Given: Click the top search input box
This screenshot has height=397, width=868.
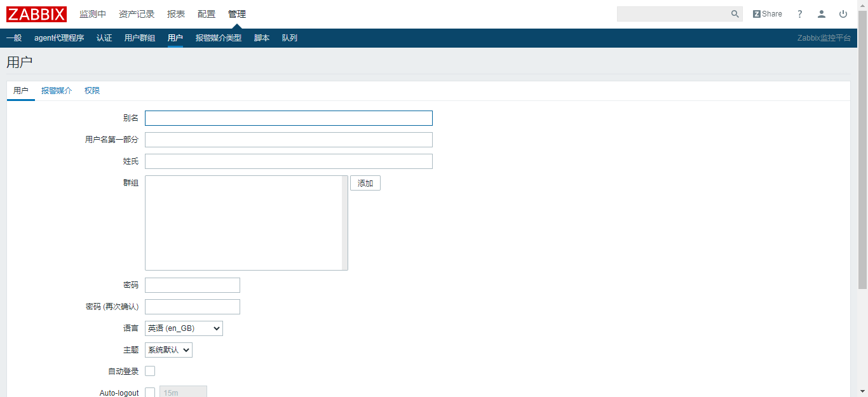Looking at the screenshot, I should pyautogui.click(x=674, y=14).
